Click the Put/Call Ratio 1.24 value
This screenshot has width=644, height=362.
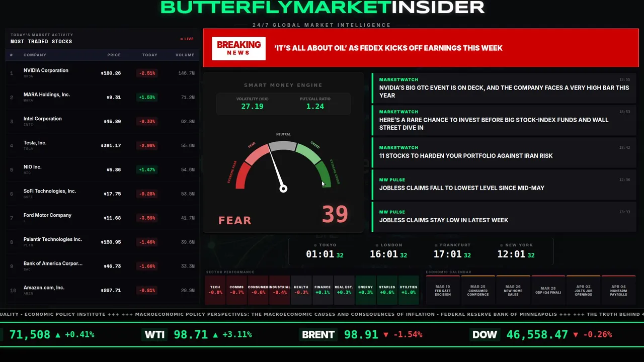click(x=315, y=107)
